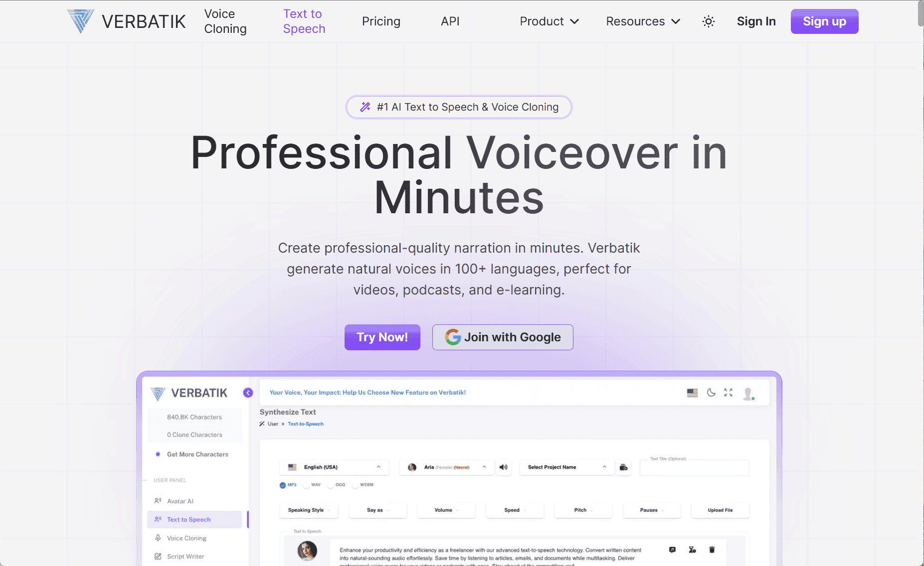Image resolution: width=924 pixels, height=566 pixels.
Task: Click the Verbatik logo in the header
Action: click(126, 21)
